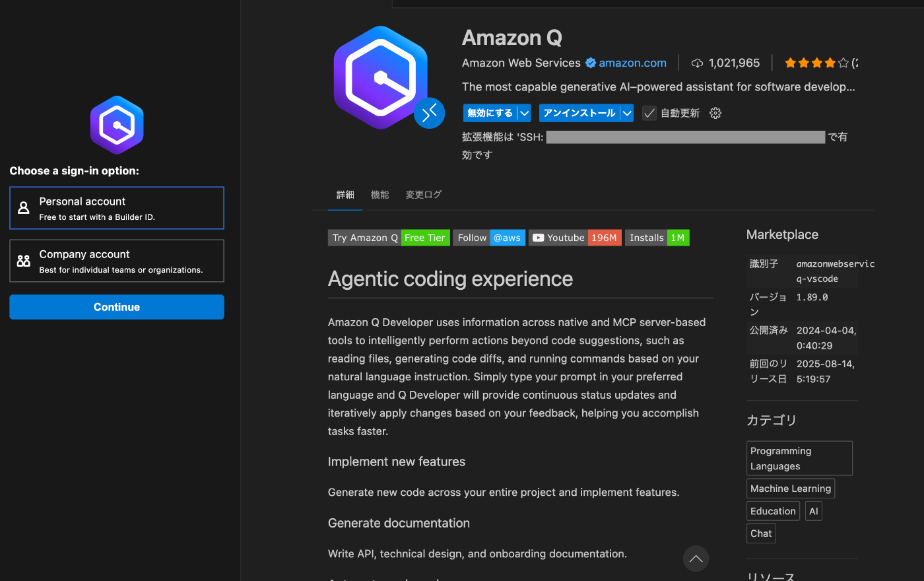Click the Follow @aws badge
This screenshot has width=924, height=581.
click(489, 238)
